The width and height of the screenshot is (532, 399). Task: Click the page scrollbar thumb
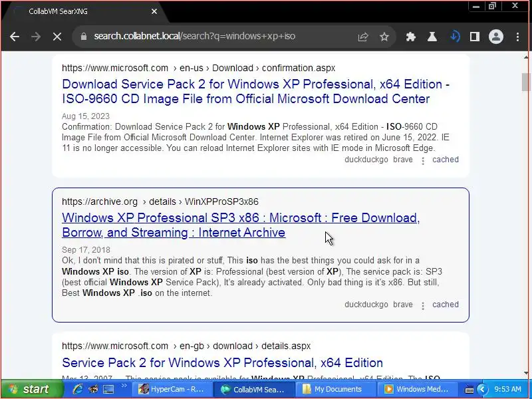coord(525,82)
